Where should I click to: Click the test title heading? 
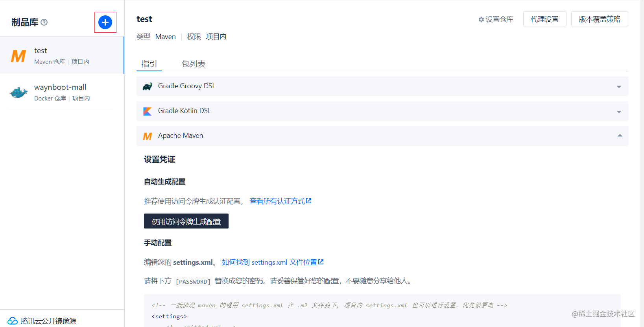(144, 19)
